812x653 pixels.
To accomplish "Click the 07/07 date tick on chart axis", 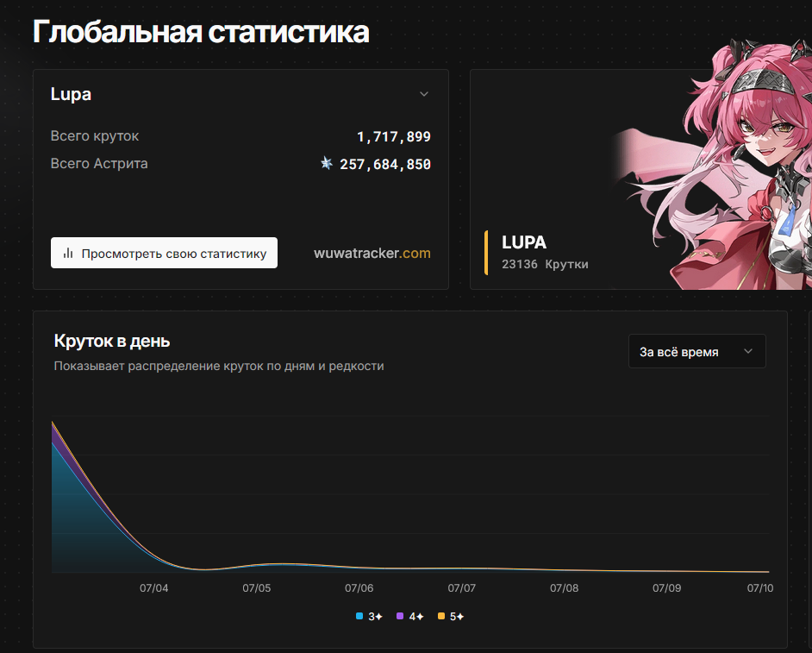I will 461,588.
